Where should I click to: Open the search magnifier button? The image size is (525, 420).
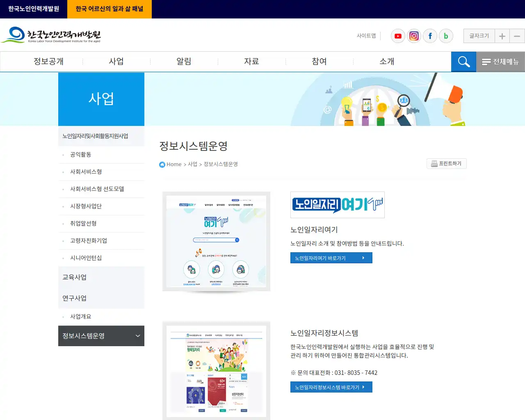click(463, 62)
